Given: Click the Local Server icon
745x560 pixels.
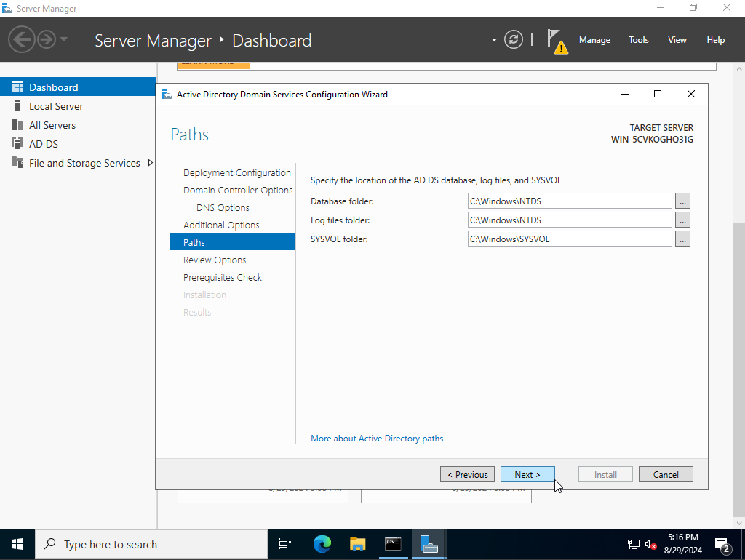Looking at the screenshot, I should (17, 105).
